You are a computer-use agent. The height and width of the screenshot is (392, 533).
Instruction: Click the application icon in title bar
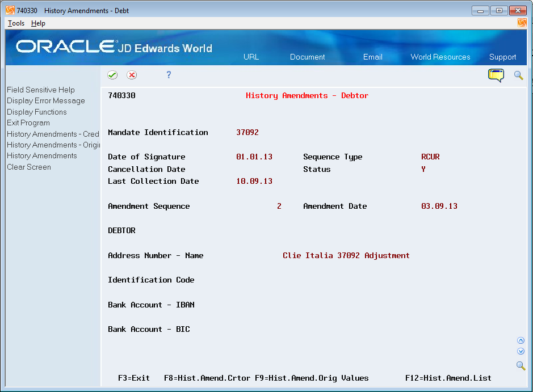point(10,10)
